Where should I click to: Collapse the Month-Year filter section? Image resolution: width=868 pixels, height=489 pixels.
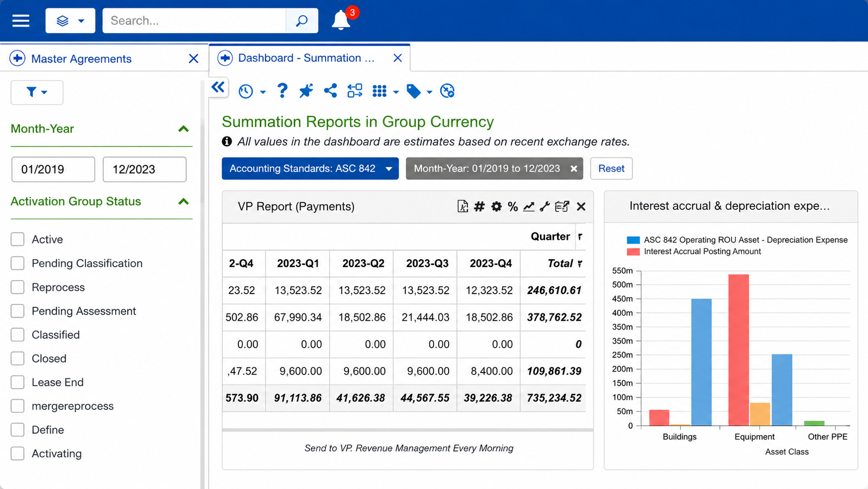coord(183,129)
